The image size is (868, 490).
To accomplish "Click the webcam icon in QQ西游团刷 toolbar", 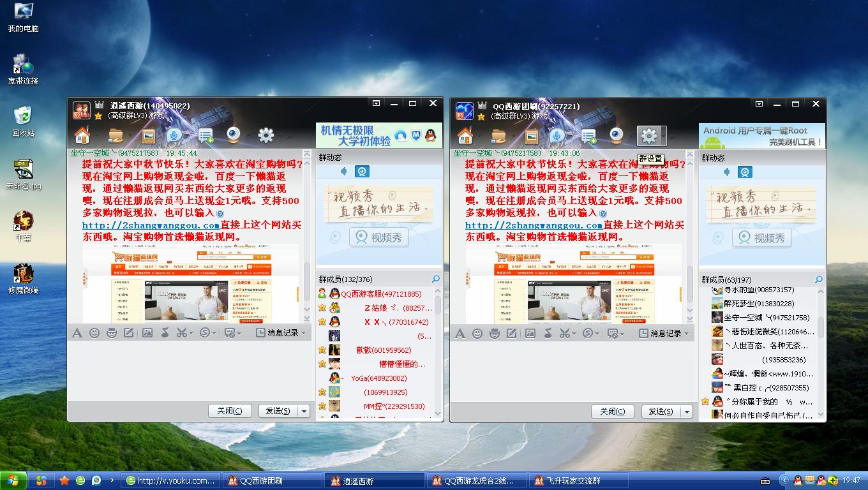I will tap(617, 135).
